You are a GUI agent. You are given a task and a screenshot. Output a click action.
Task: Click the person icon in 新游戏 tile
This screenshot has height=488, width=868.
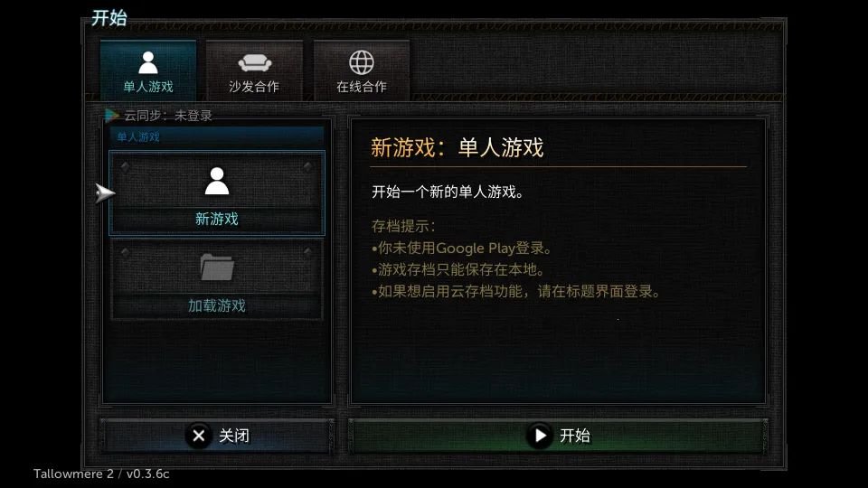(x=216, y=181)
